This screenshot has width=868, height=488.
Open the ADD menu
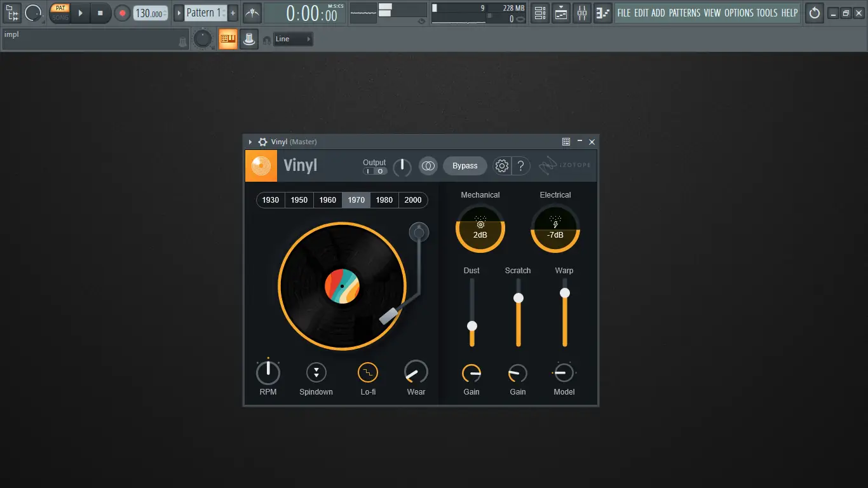pyautogui.click(x=658, y=13)
